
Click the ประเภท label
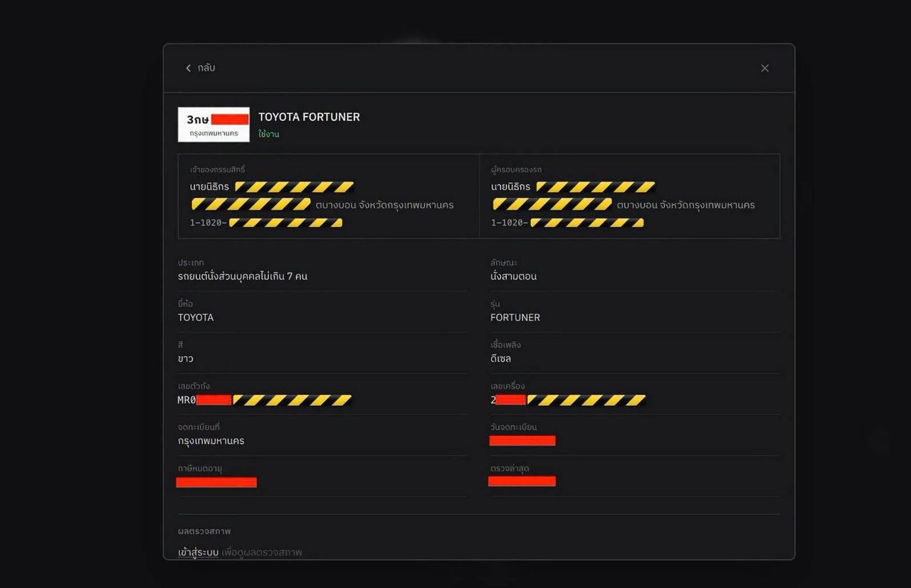[x=191, y=263]
